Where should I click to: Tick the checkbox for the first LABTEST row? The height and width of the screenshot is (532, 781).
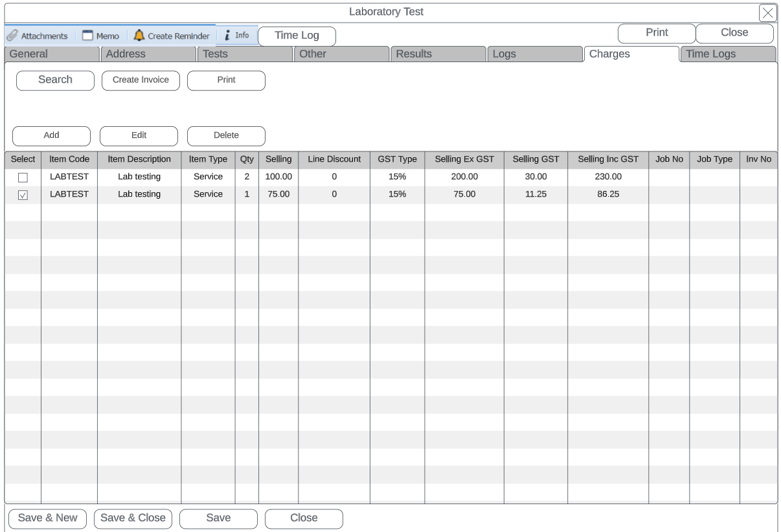23,177
